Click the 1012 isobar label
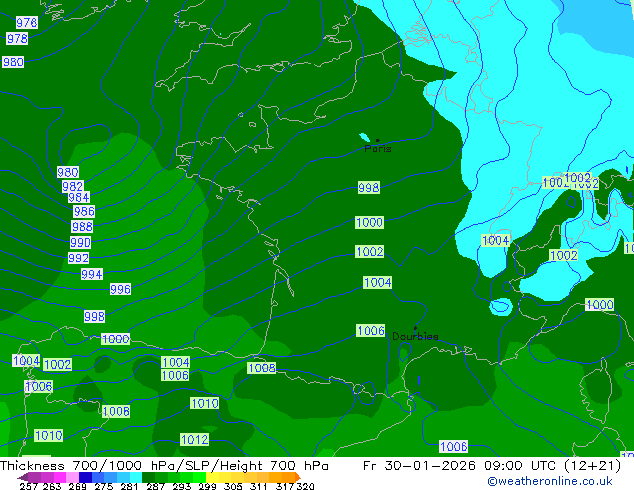This screenshot has height=490, width=634. tap(194, 440)
